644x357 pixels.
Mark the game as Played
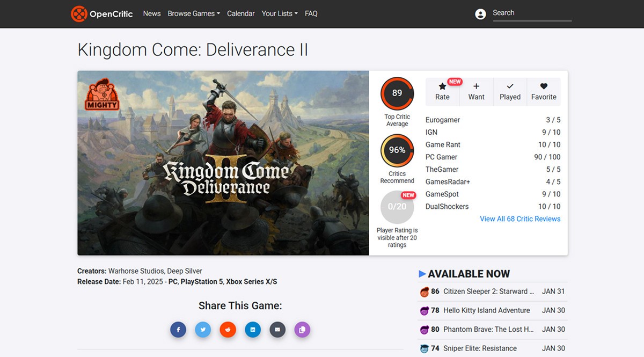(510, 91)
